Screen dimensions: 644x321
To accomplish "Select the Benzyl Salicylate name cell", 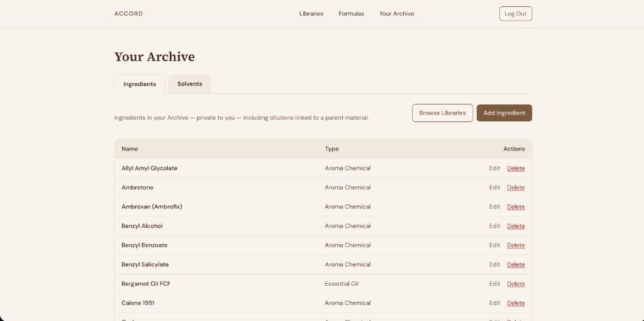I will pyautogui.click(x=145, y=265).
